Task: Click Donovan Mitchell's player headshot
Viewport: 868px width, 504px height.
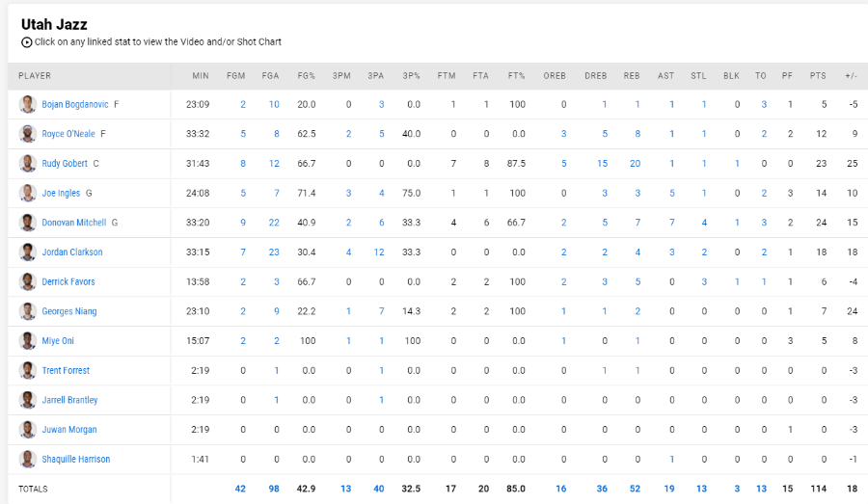Action: pyautogui.click(x=28, y=223)
